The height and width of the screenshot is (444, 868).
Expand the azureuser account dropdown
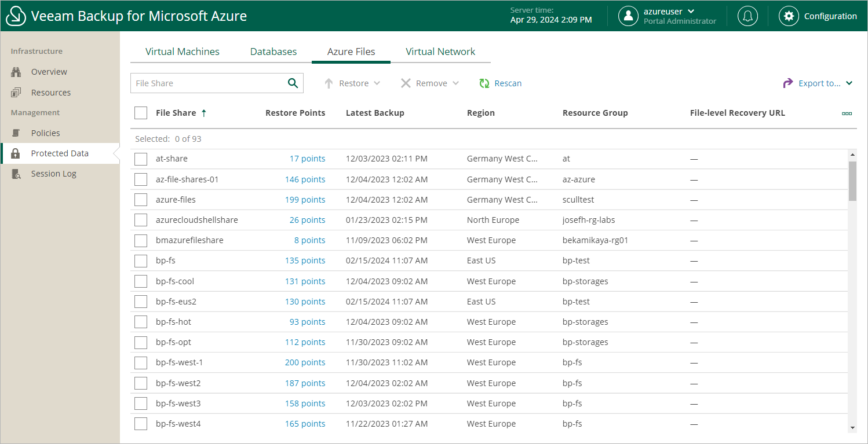[691, 12]
